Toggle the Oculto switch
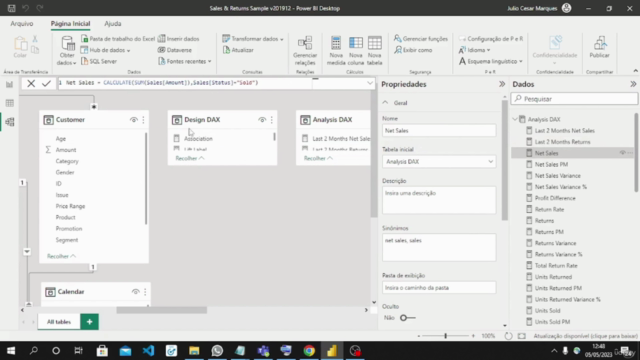This screenshot has height=360, width=640. (407, 318)
